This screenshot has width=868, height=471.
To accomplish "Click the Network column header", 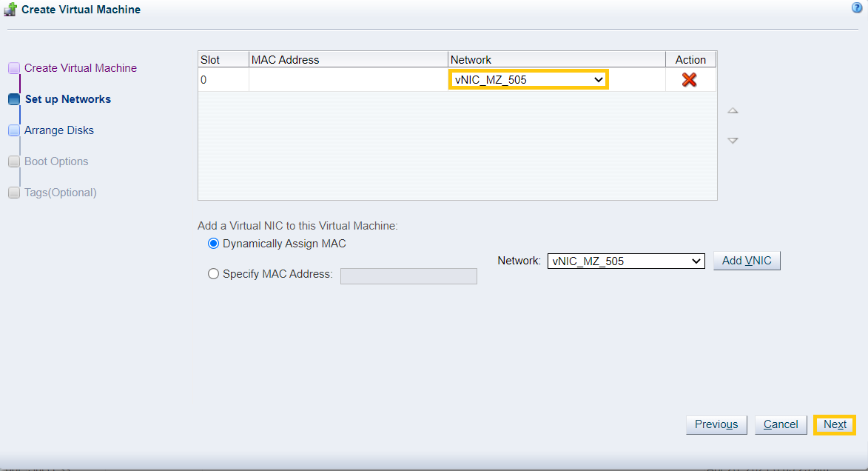I will coord(556,59).
